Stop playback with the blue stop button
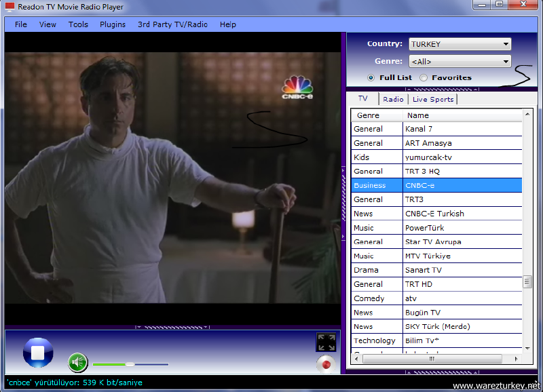543x392 pixels. (38, 353)
